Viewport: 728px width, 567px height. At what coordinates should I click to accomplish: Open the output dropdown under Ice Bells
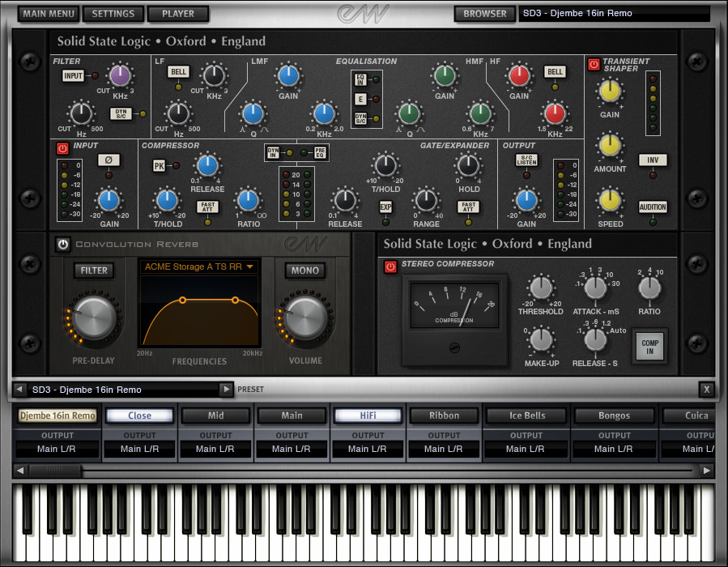526,449
